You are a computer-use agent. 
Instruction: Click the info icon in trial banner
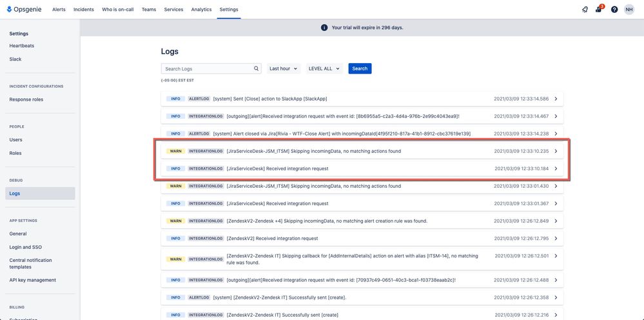point(324,28)
